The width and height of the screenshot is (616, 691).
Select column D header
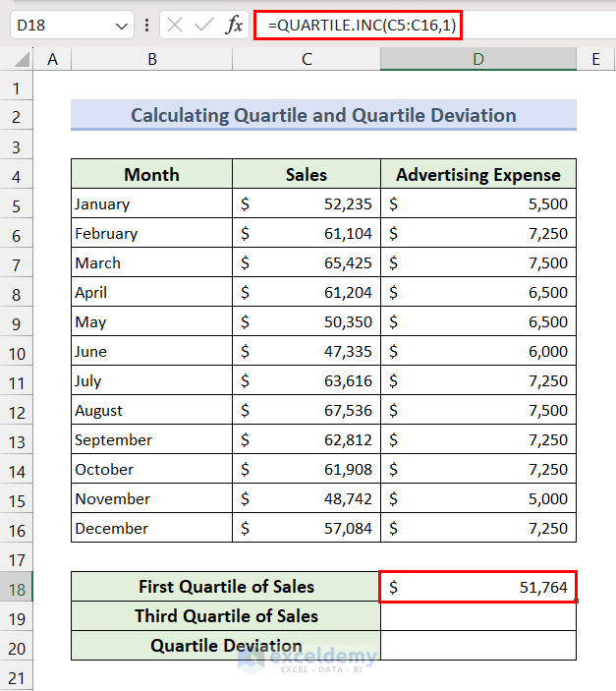[477, 59]
